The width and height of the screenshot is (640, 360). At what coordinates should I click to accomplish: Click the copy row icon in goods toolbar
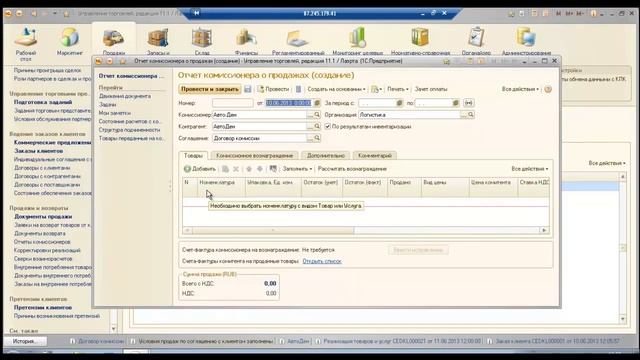tap(225, 169)
